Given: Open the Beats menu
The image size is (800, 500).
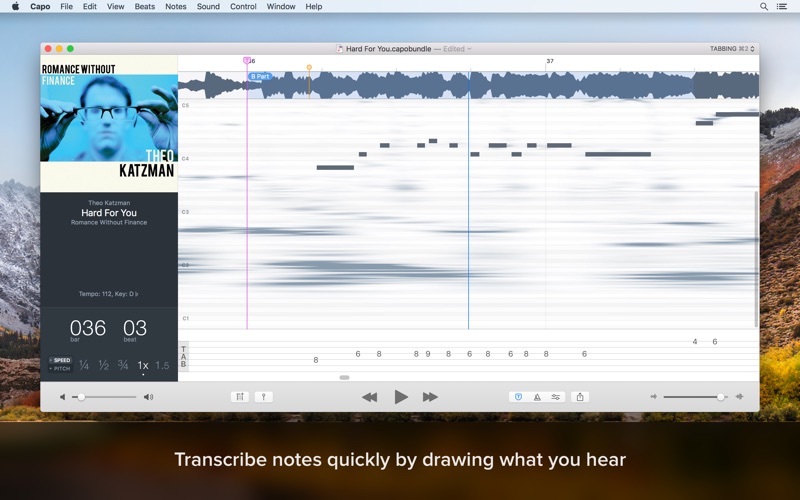Looking at the screenshot, I should click(144, 6).
